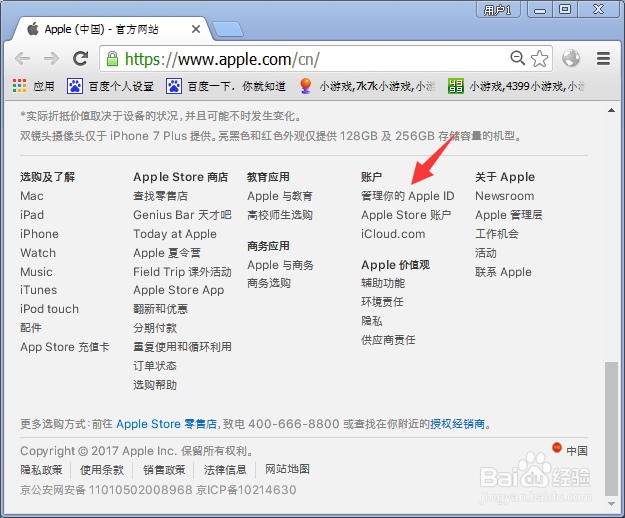Open the iCloud.com link

(x=393, y=234)
